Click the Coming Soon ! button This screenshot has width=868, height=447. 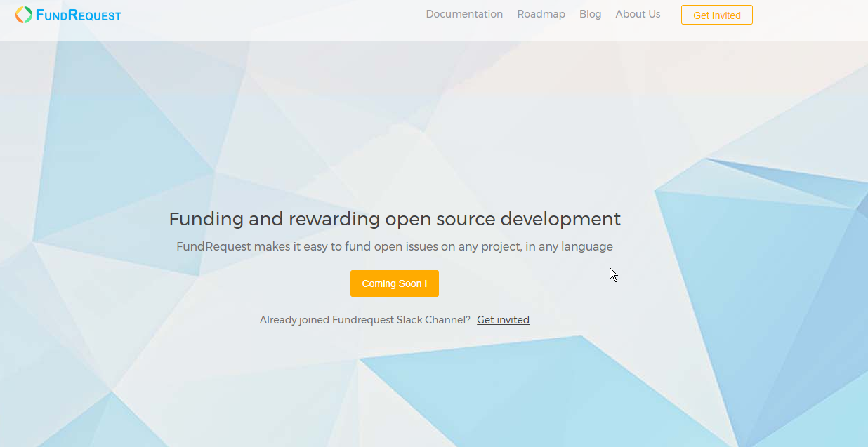click(395, 283)
